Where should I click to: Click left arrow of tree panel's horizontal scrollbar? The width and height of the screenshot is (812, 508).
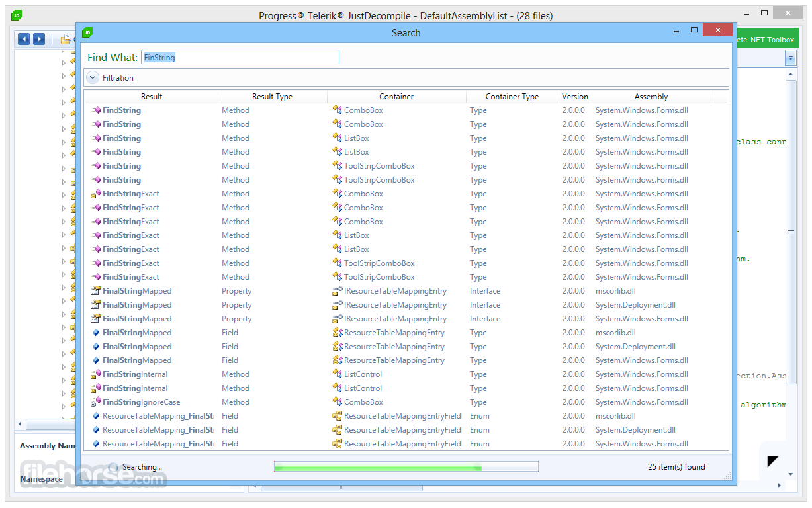19,424
